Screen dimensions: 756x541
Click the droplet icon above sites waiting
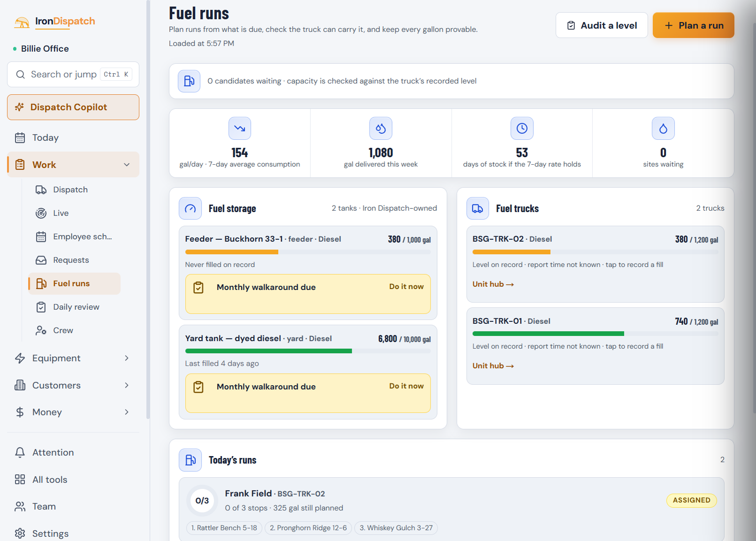pyautogui.click(x=663, y=129)
